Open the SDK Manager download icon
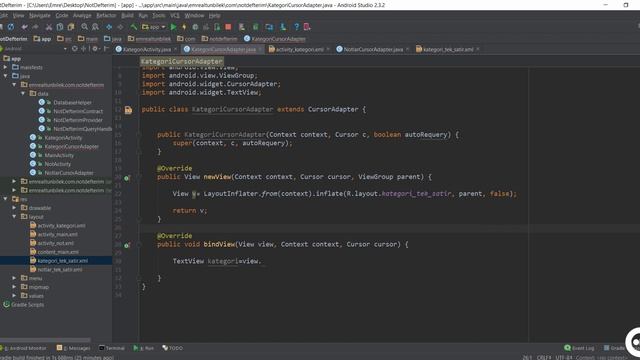This screenshot has width=640, height=360. (x=283, y=27)
